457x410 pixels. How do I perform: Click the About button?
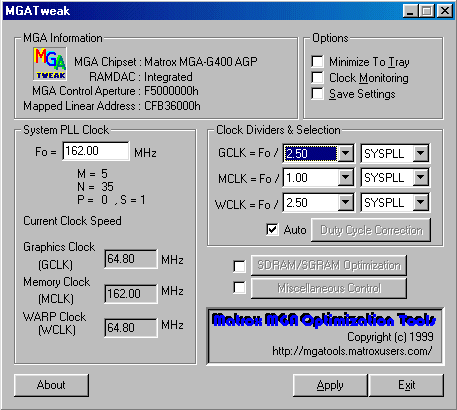tap(51, 385)
